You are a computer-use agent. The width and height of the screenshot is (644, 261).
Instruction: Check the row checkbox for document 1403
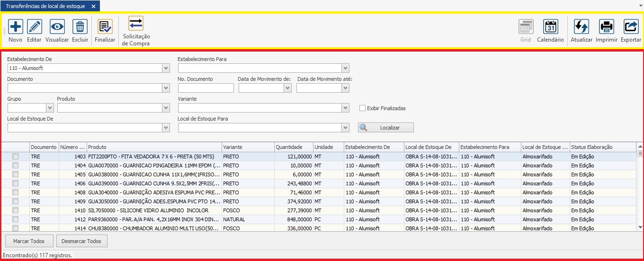[x=16, y=157]
